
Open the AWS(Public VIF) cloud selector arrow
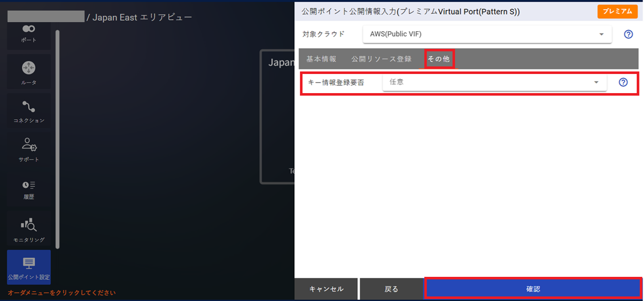click(601, 34)
